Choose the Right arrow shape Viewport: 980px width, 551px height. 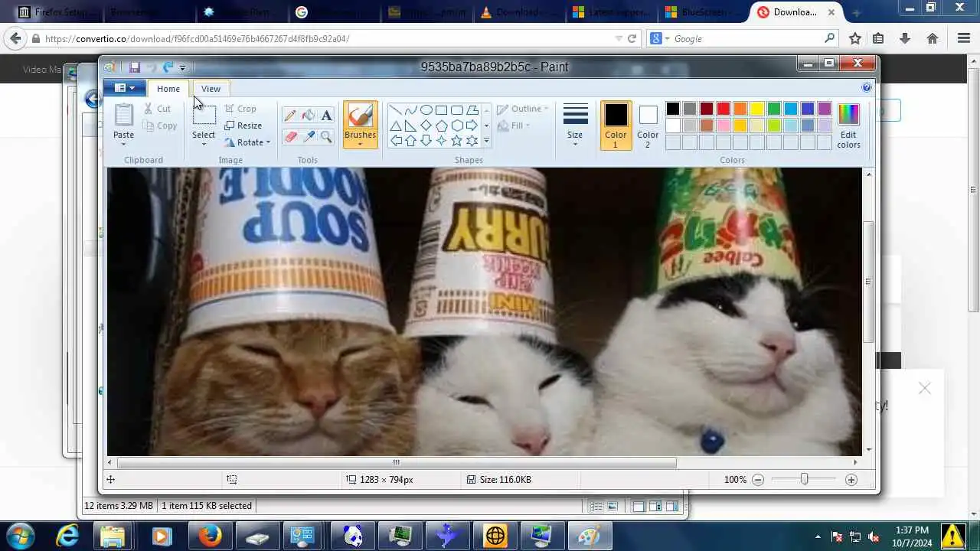coord(472,126)
